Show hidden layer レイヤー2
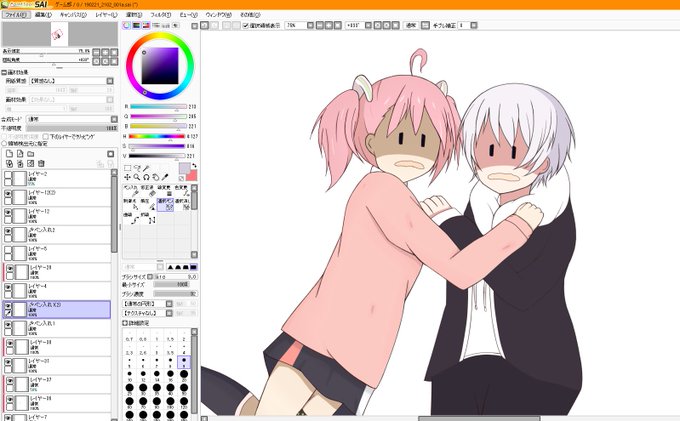680x421 pixels. [8, 175]
